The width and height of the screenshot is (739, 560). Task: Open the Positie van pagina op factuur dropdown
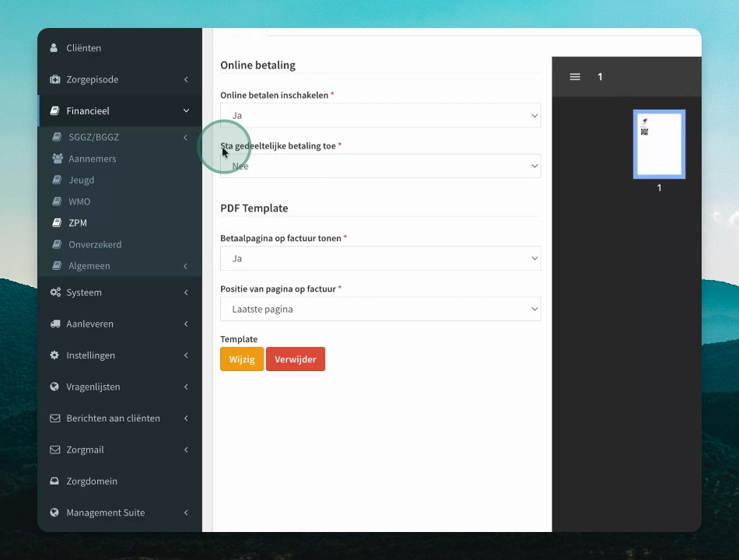380,309
